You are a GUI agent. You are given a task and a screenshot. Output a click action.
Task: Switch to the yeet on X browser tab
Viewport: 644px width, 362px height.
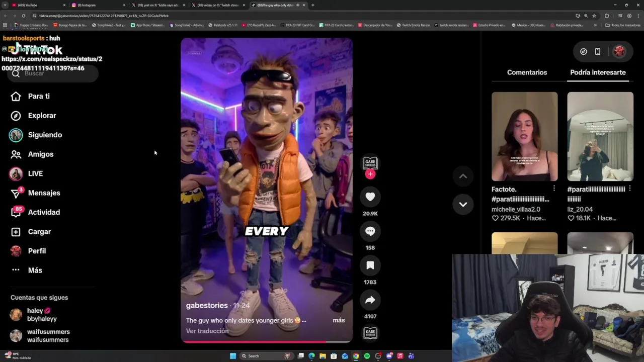pyautogui.click(x=158, y=5)
